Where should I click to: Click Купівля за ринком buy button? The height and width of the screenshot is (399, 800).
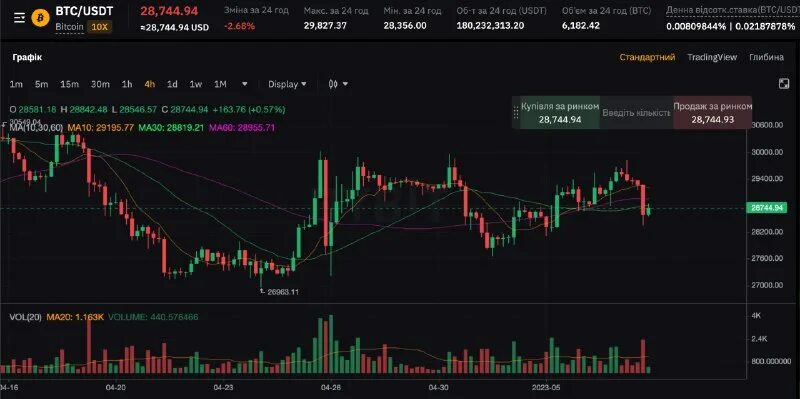[x=560, y=113]
